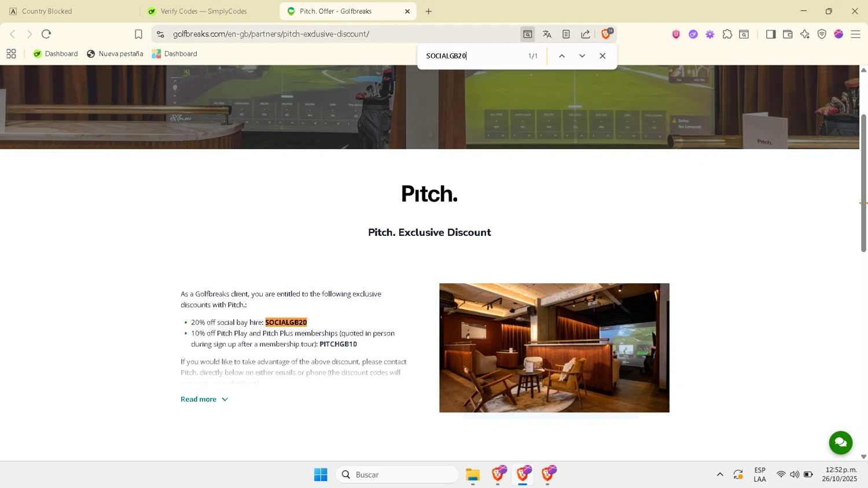Click the PITCHGB10 code text
This screenshot has width=868, height=488.
(338, 344)
